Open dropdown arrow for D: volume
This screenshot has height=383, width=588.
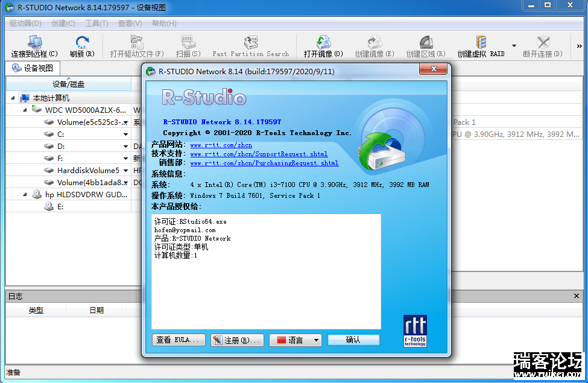(125, 147)
